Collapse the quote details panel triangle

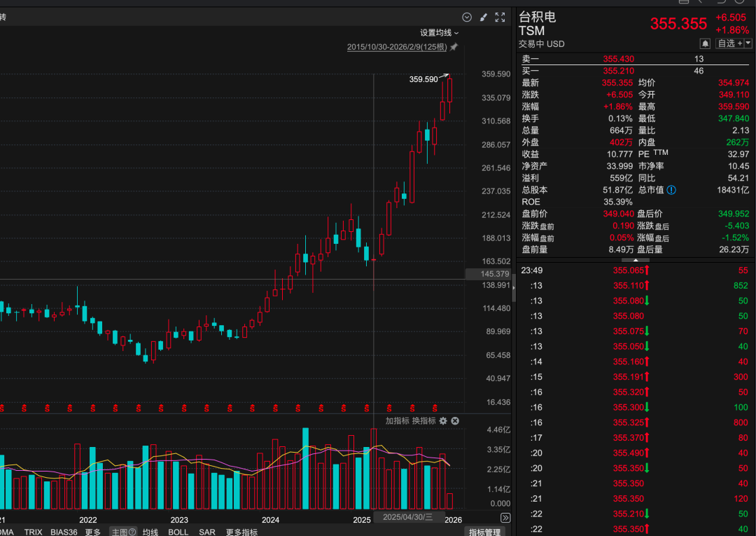tap(636, 260)
